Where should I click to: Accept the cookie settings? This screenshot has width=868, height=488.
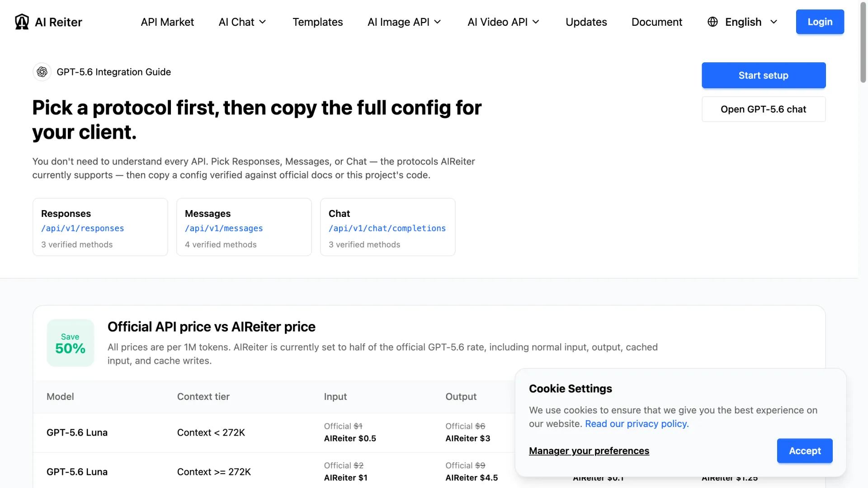click(x=804, y=451)
